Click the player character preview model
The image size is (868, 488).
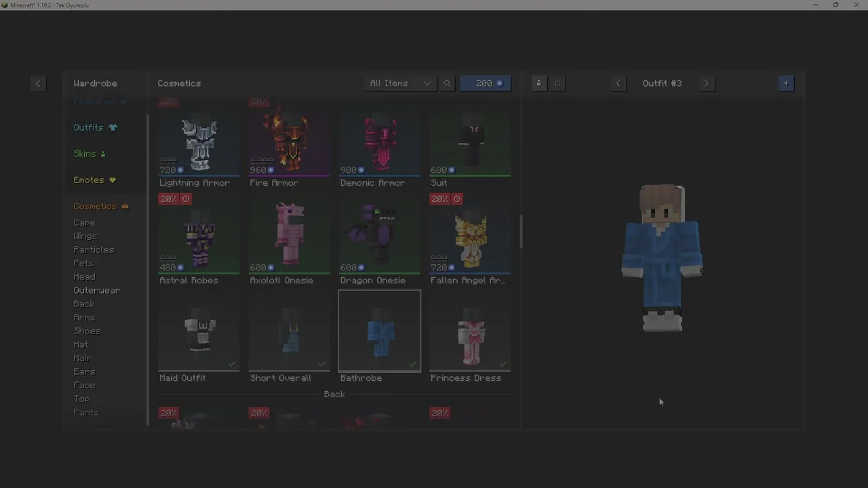tap(662, 258)
